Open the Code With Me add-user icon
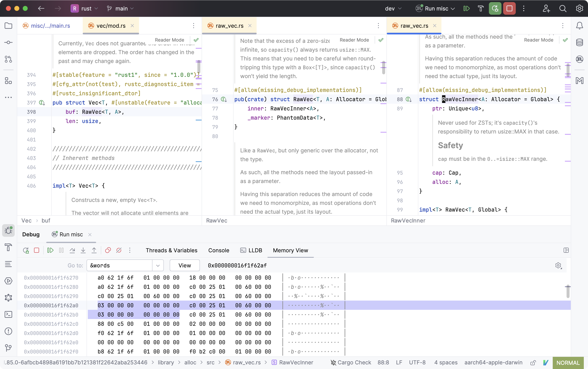Screen dimensions: 588x369 pyautogui.click(x=546, y=9)
